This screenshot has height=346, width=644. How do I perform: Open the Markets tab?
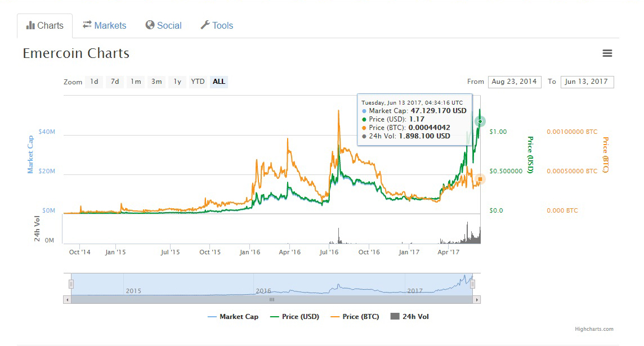point(104,25)
